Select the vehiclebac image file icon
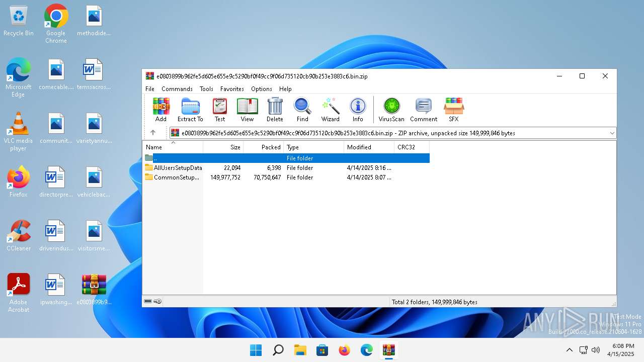The height and width of the screenshot is (362, 644). 94,182
